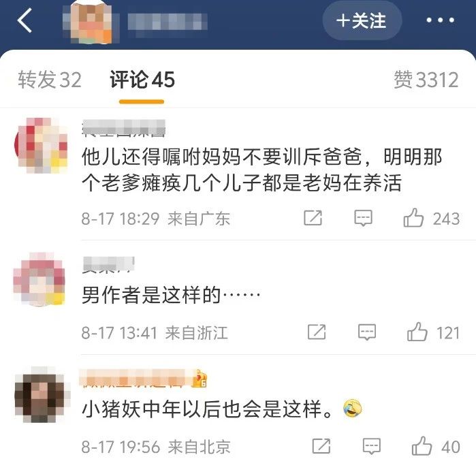This screenshot has height=459, width=476.
Task: Like the 小猪妖 comment with 40 likes
Action: point(422,446)
